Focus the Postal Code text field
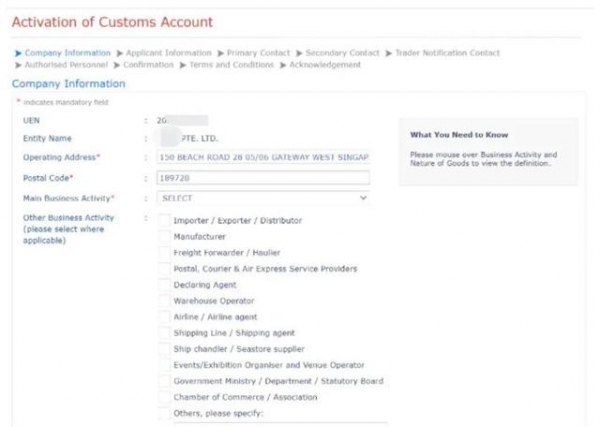Image resolution: width=600 pixels, height=427 pixels. (x=264, y=178)
